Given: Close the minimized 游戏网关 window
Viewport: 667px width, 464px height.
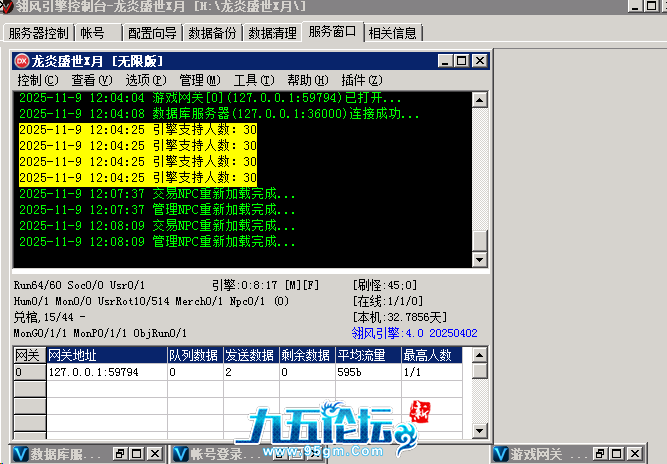Looking at the screenshot, I should (x=634, y=454).
